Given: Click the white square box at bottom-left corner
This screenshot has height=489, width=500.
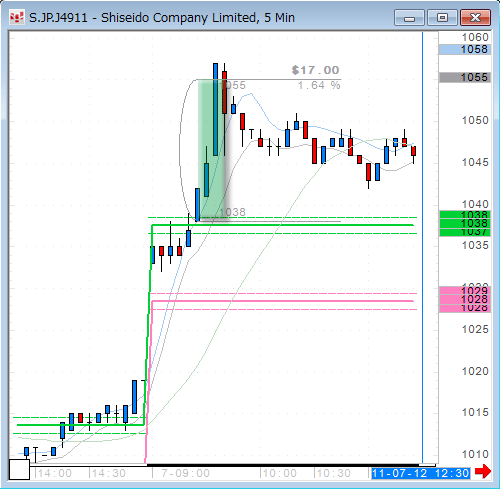Looking at the screenshot, I should (19, 469).
